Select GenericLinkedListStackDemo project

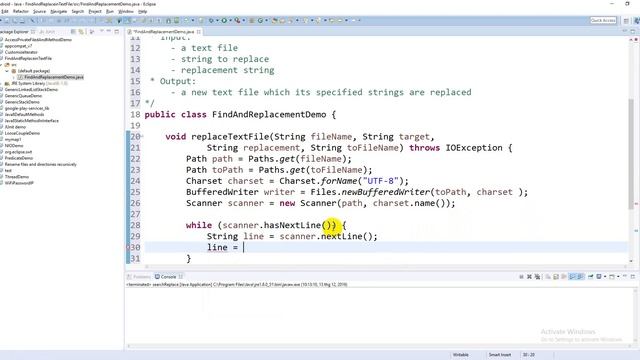[x=31, y=89]
